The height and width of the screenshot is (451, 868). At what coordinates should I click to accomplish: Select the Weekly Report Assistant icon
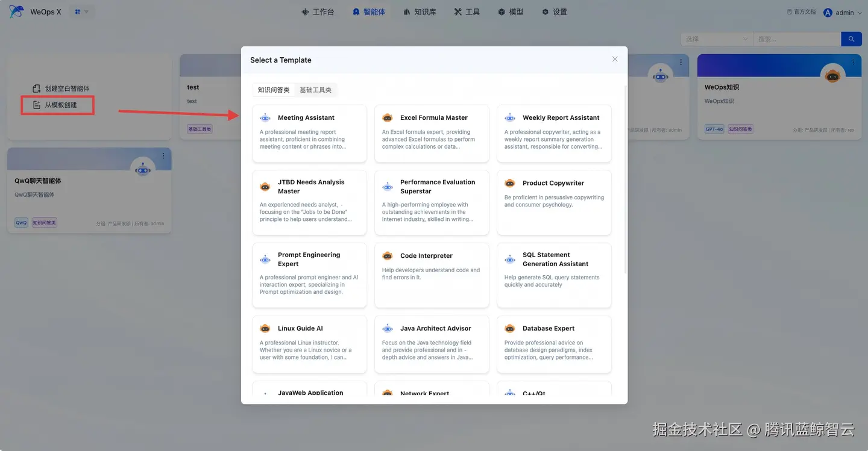[x=509, y=117]
